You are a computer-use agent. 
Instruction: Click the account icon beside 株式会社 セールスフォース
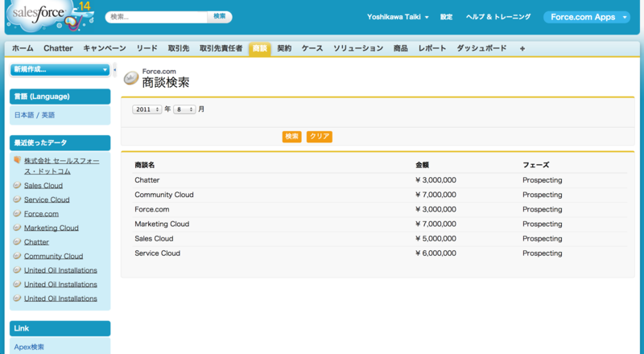coord(17,160)
